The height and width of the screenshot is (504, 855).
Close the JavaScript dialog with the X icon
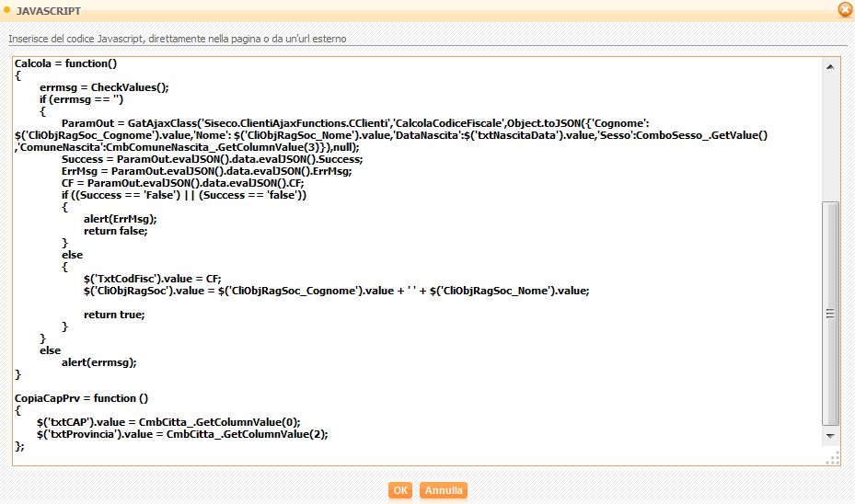click(x=845, y=10)
